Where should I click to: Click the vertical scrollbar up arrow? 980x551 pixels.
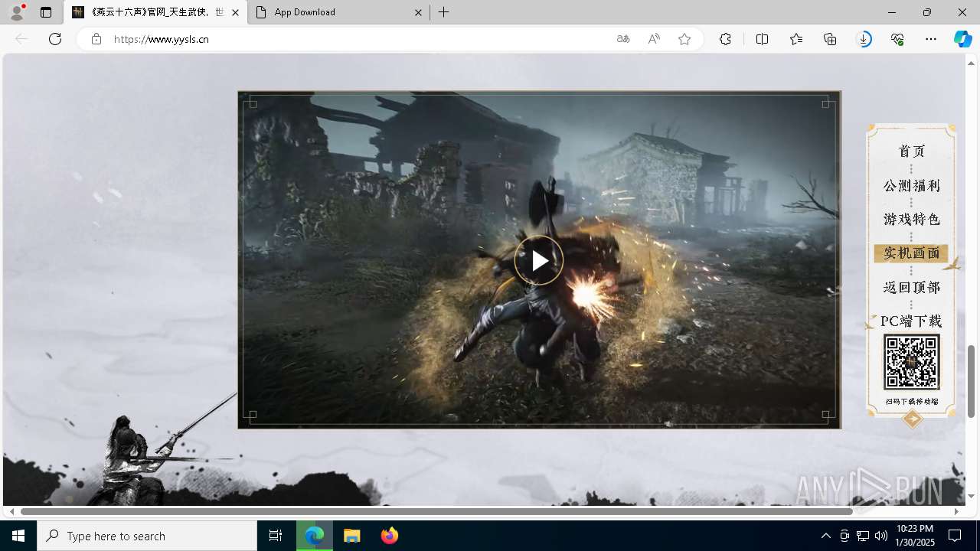(971, 62)
